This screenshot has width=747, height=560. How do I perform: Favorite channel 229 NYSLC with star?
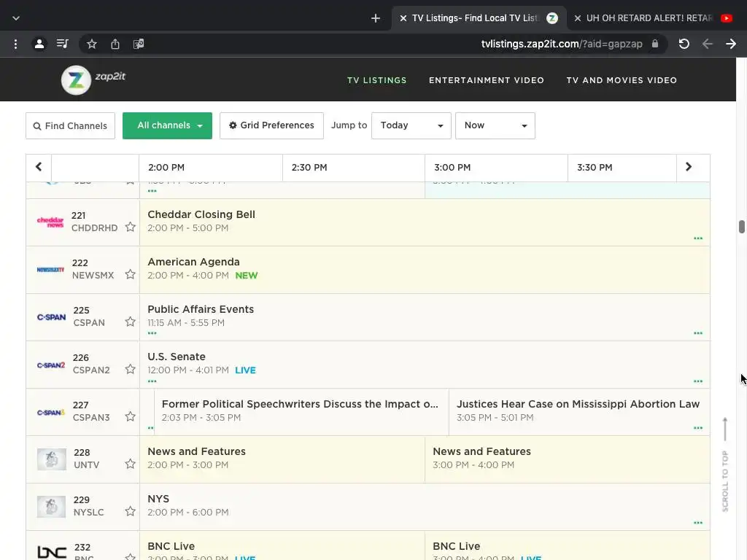click(x=130, y=511)
